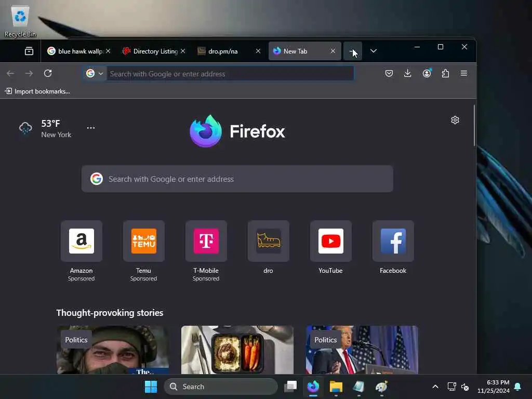Open the podium speech Politics story
Viewport: 532px width, 399px height.
362,350
